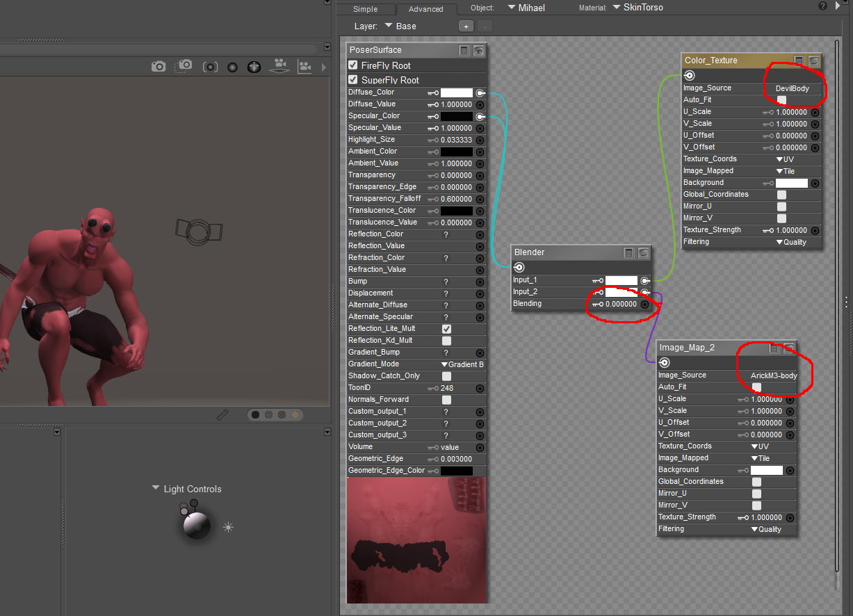This screenshot has width=853, height=616.
Task: Click the Ambient_Color black swatch
Action: point(456,152)
